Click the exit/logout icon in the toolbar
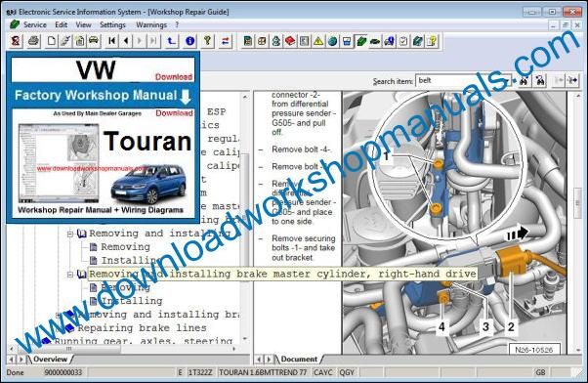 coord(16,40)
